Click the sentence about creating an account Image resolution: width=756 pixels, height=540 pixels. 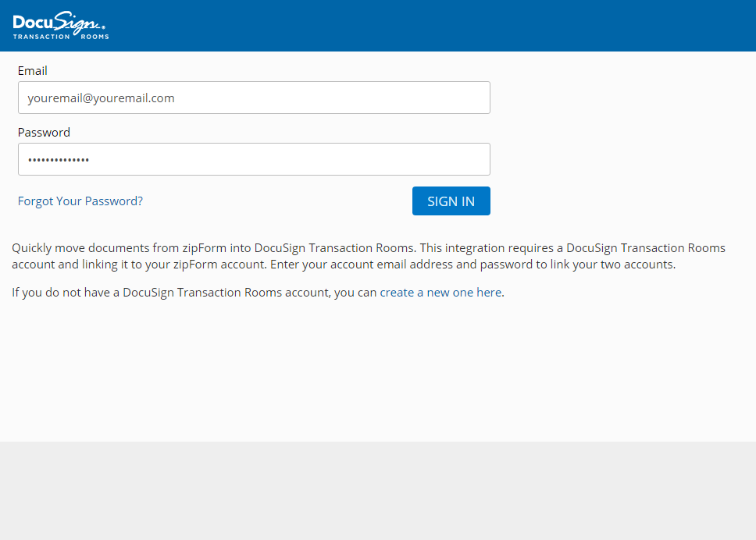tap(258, 292)
